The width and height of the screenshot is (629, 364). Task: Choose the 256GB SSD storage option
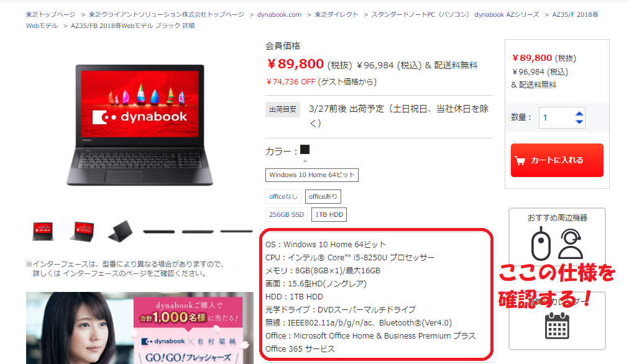(x=287, y=214)
